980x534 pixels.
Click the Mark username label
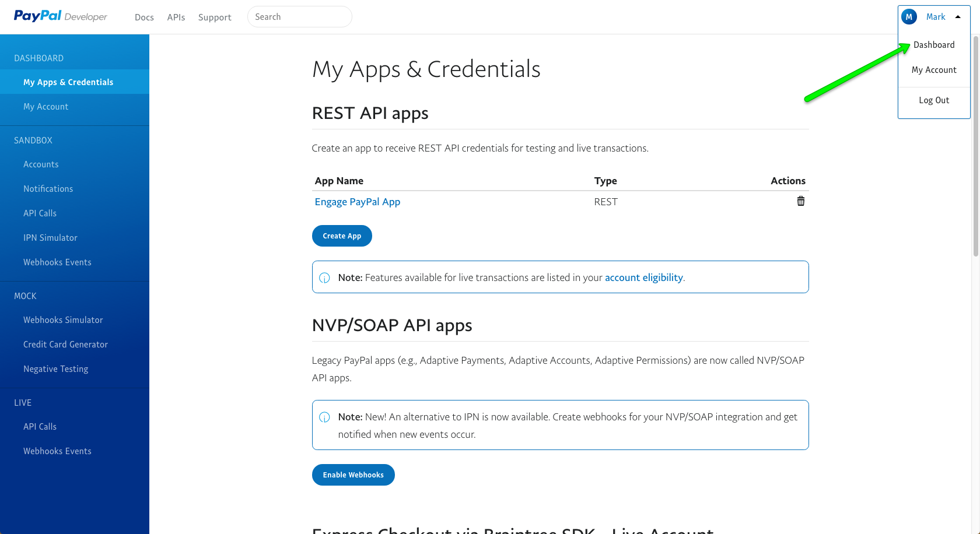pos(936,17)
